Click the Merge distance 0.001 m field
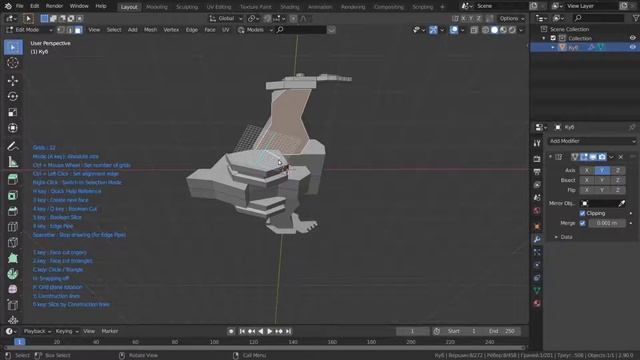 click(607, 223)
